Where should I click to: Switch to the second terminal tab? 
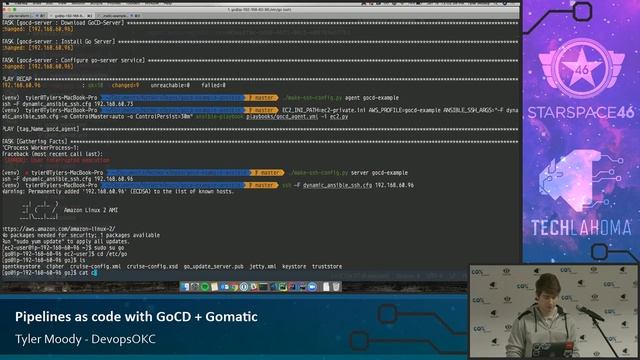71,16
